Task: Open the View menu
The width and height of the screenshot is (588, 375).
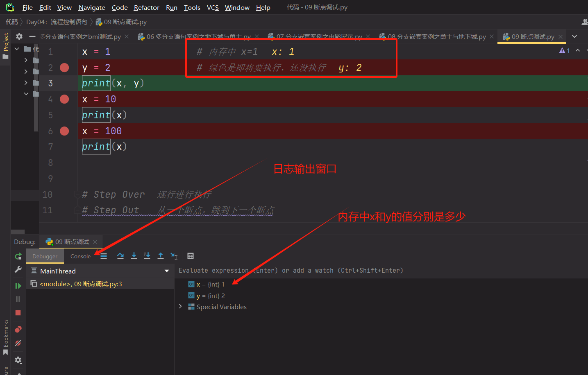Action: pos(64,7)
